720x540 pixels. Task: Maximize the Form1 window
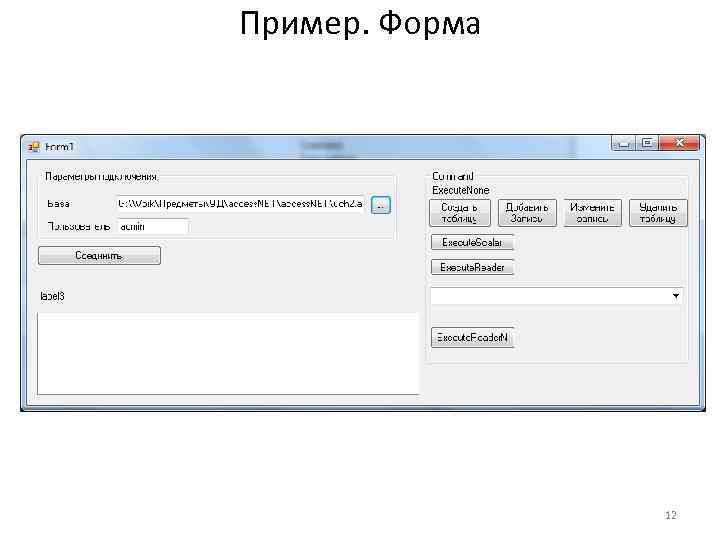647,143
